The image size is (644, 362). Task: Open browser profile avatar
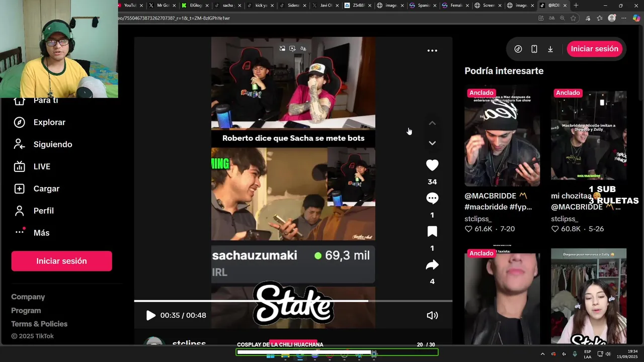[612, 18]
